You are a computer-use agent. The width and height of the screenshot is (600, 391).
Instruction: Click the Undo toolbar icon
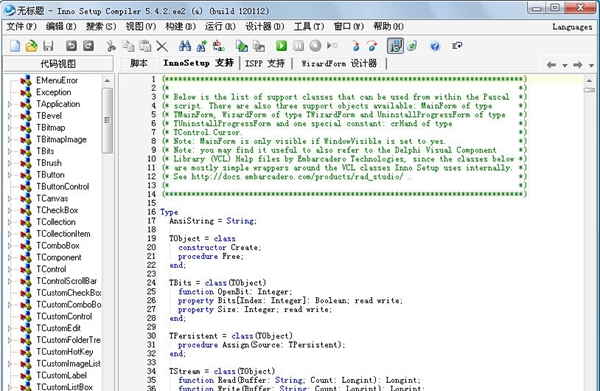(x=71, y=46)
